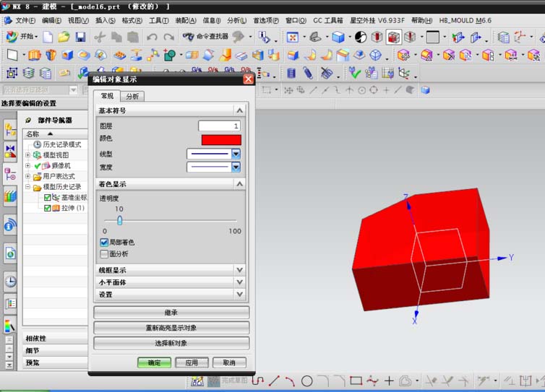Screen dimensions: 545x392
Task: Switch to the 分析 tab
Action: tap(132, 96)
